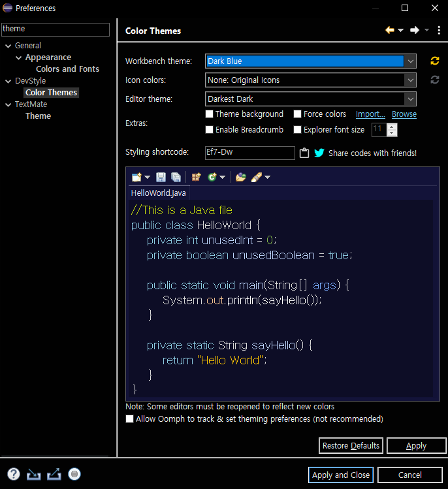
Task: Increase explorer font size stepper up
Action: 392,127
